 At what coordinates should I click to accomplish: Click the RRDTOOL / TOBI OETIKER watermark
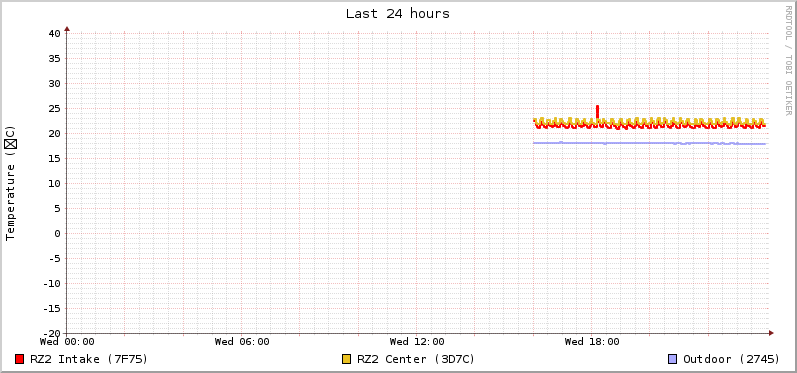point(788,60)
